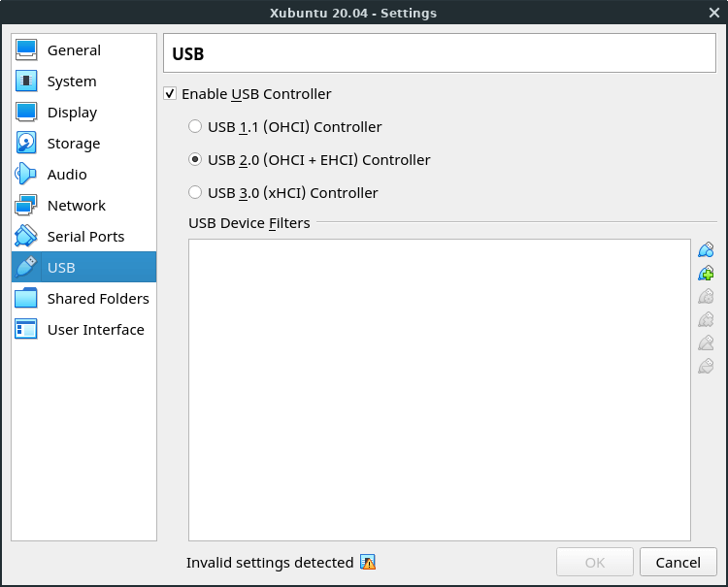
Task: Click add USB filter from device icon
Action: [706, 274]
